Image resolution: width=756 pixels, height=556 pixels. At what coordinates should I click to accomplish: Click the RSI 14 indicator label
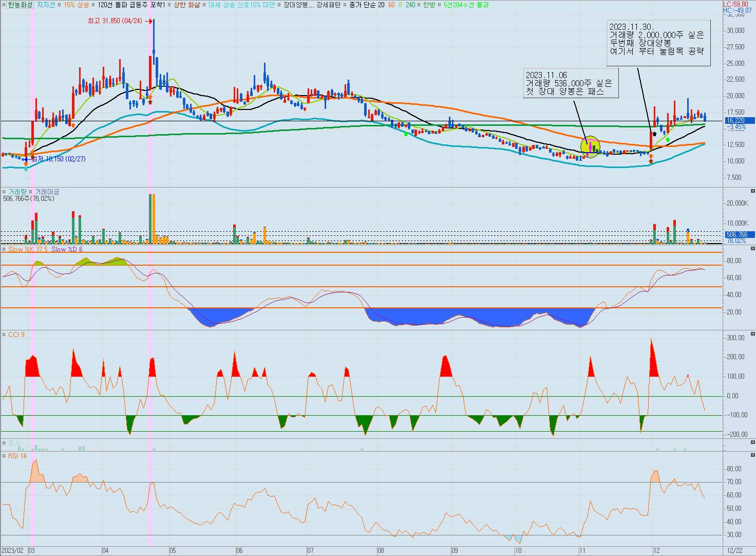pos(17,456)
